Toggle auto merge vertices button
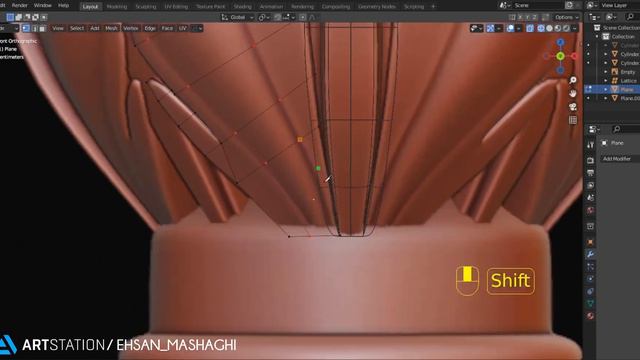 tap(545, 17)
